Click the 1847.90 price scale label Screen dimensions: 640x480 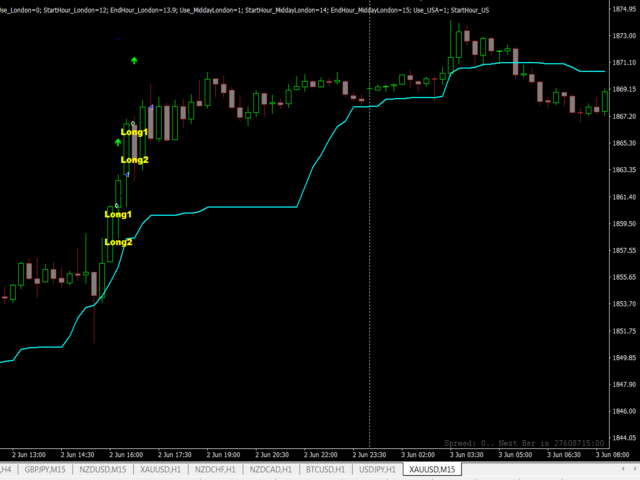624,384
